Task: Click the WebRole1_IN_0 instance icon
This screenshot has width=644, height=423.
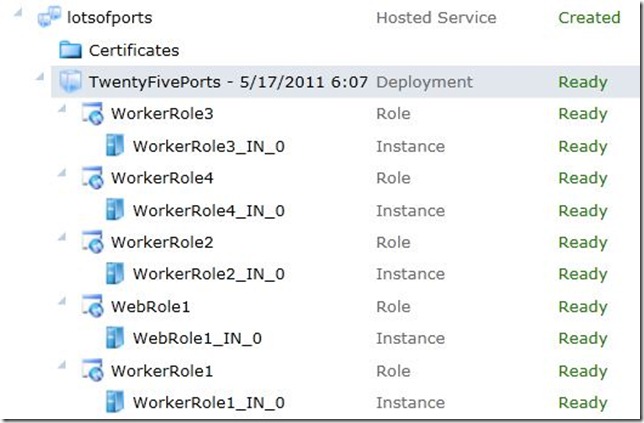Action: coord(114,338)
